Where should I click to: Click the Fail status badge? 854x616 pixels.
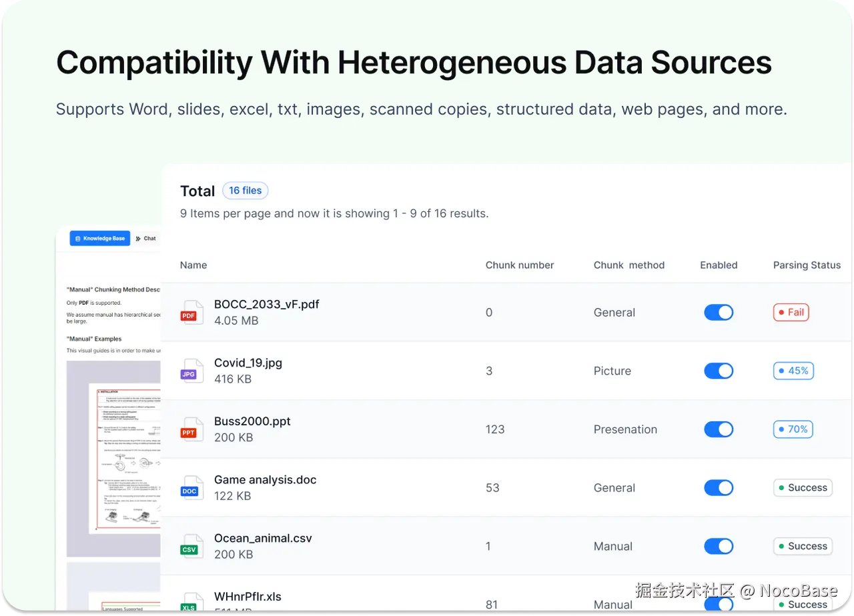(791, 312)
